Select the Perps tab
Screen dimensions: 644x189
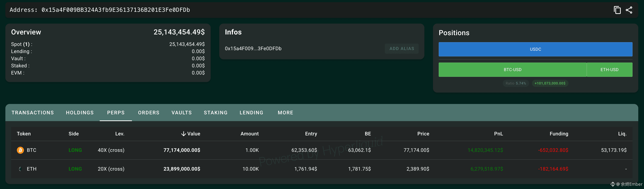116,113
